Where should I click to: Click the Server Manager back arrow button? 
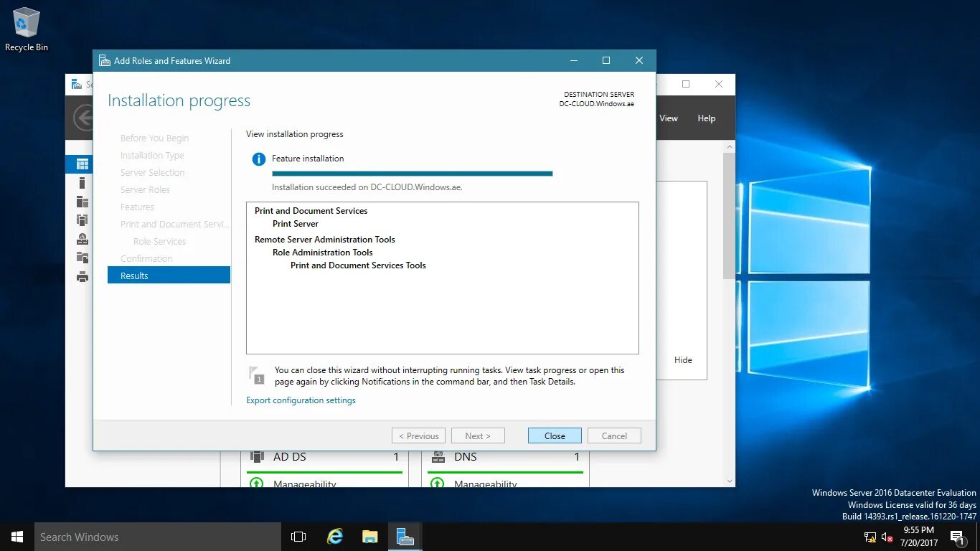pyautogui.click(x=85, y=118)
